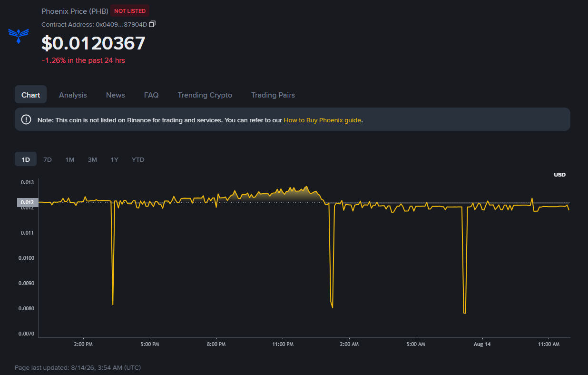Click the 0.0090 y-axis label
The height and width of the screenshot is (375, 588).
(26, 283)
